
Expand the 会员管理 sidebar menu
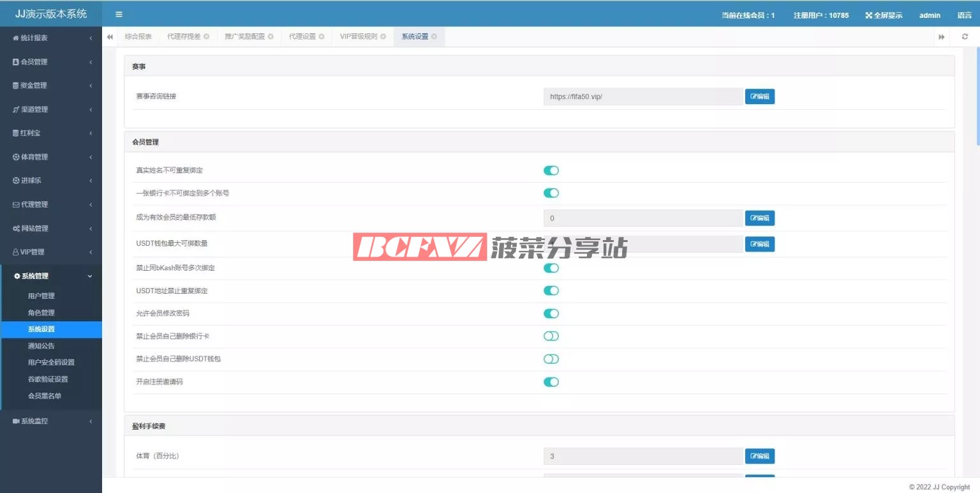51,62
